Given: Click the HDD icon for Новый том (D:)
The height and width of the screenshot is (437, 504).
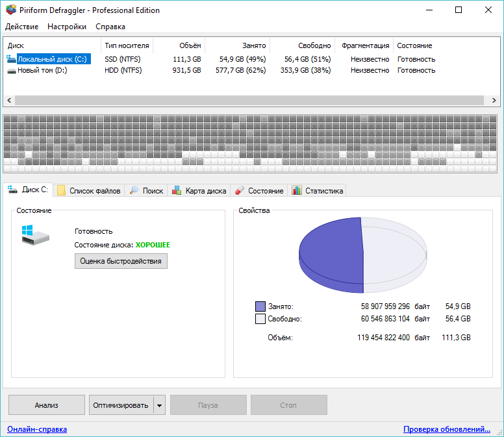Looking at the screenshot, I should click(x=11, y=70).
